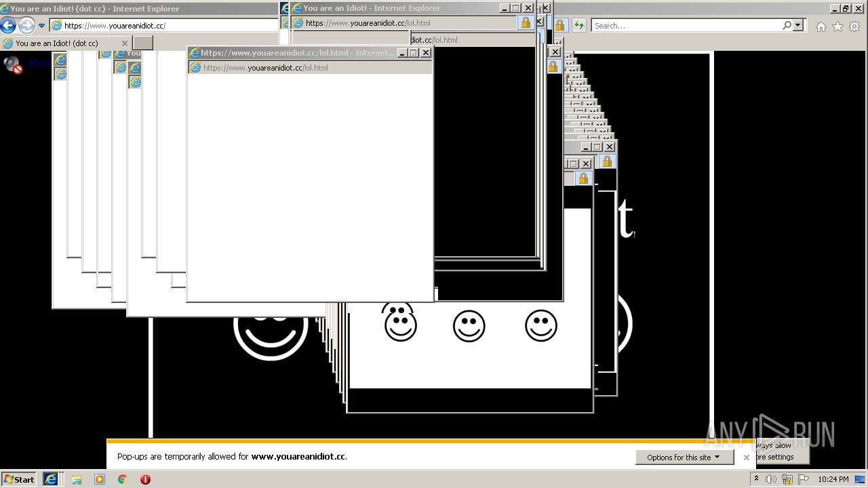Click the red Opera icon on taskbar
The image size is (868, 488).
[145, 479]
